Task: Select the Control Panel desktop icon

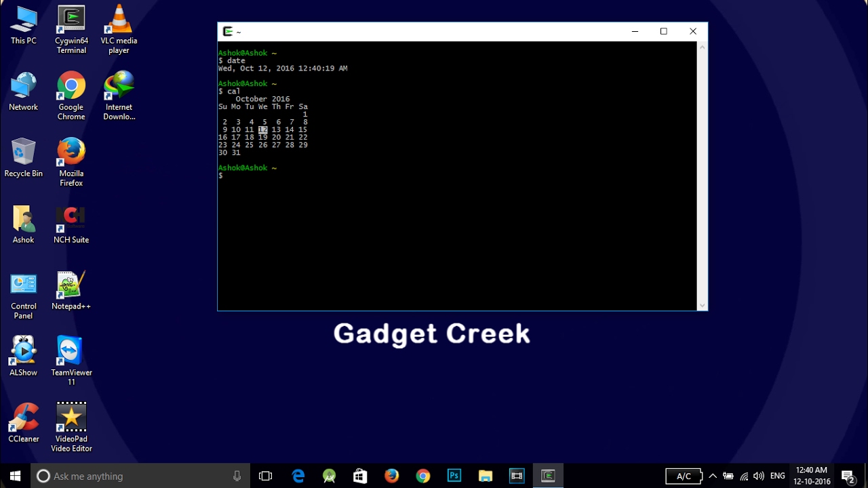Action: coord(23,296)
